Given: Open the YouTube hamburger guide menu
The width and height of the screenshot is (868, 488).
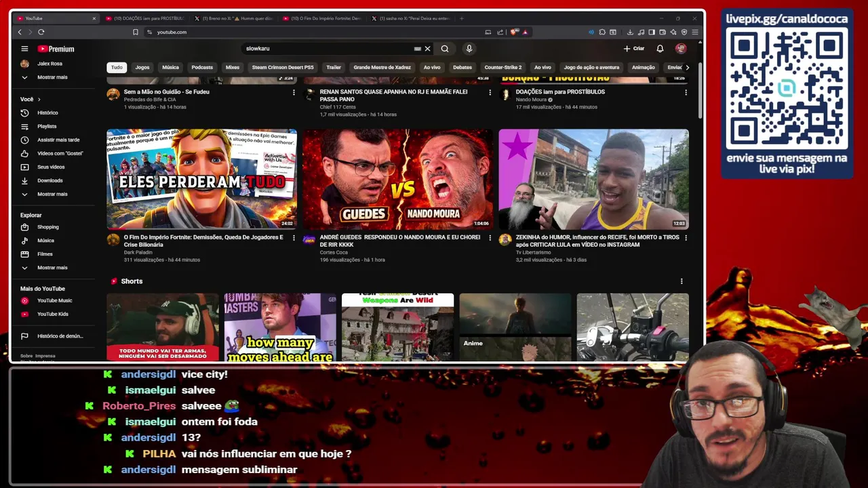Looking at the screenshot, I should (24, 49).
